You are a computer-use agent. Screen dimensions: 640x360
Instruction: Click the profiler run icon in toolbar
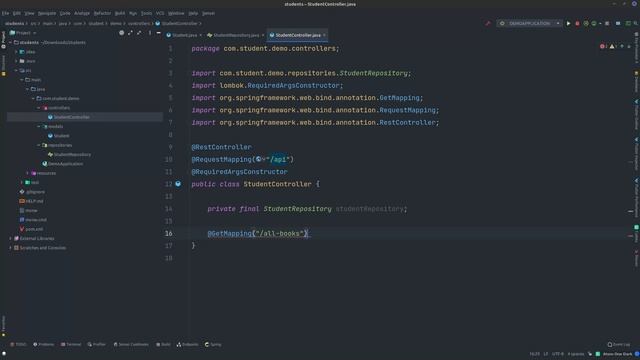click(594, 24)
